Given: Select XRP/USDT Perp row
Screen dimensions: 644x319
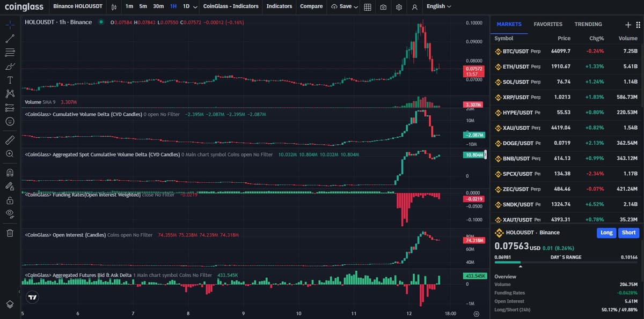Looking at the screenshot, I should 566,97.
